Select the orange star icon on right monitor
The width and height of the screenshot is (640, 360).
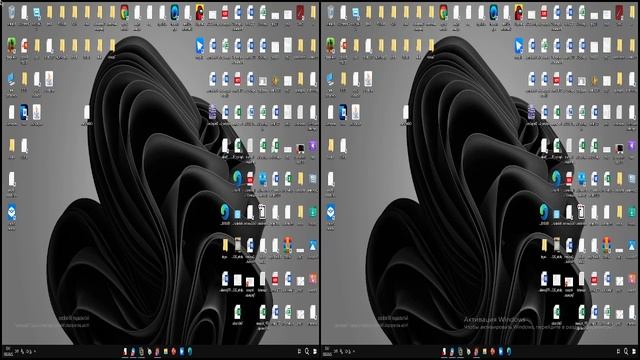(x=594, y=80)
